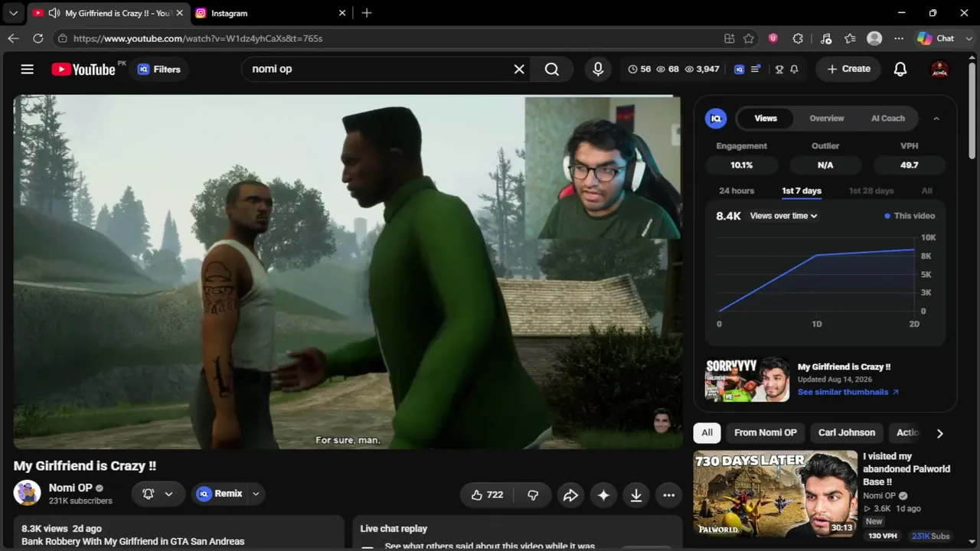Click the Create button

848,69
